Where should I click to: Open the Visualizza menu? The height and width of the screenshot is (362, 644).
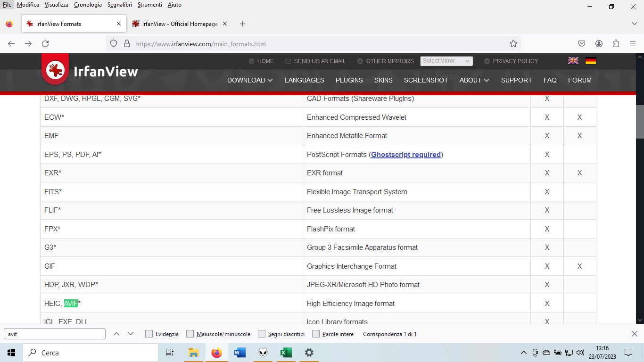[57, 5]
